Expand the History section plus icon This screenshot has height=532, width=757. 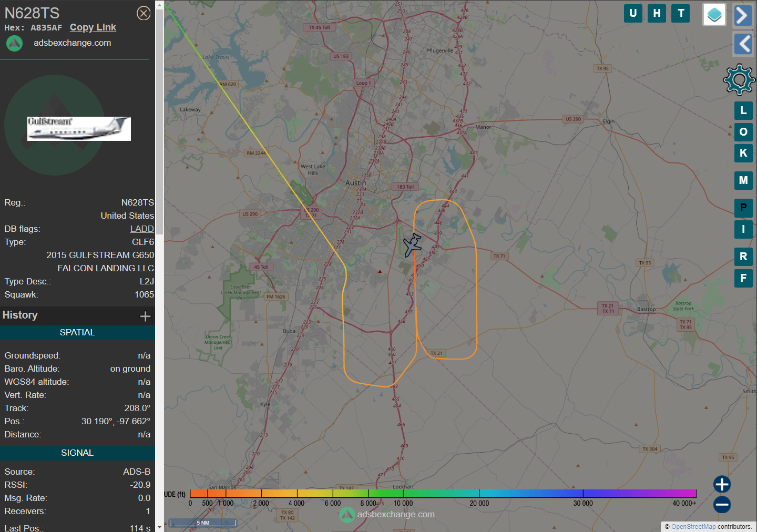[x=146, y=316]
